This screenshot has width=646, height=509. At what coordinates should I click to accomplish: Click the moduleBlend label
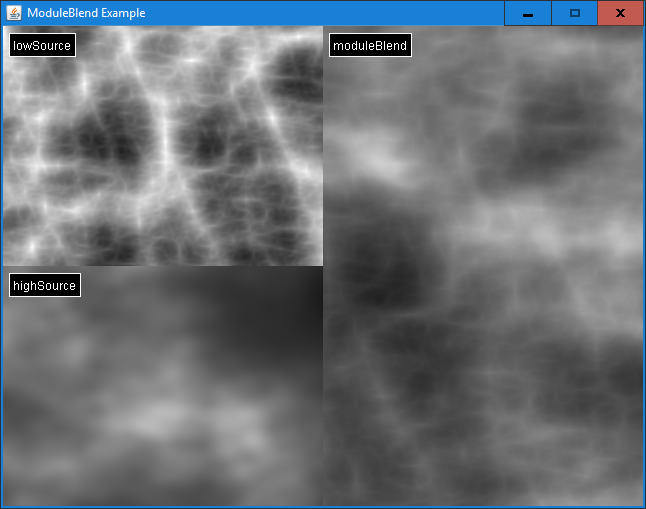point(370,45)
